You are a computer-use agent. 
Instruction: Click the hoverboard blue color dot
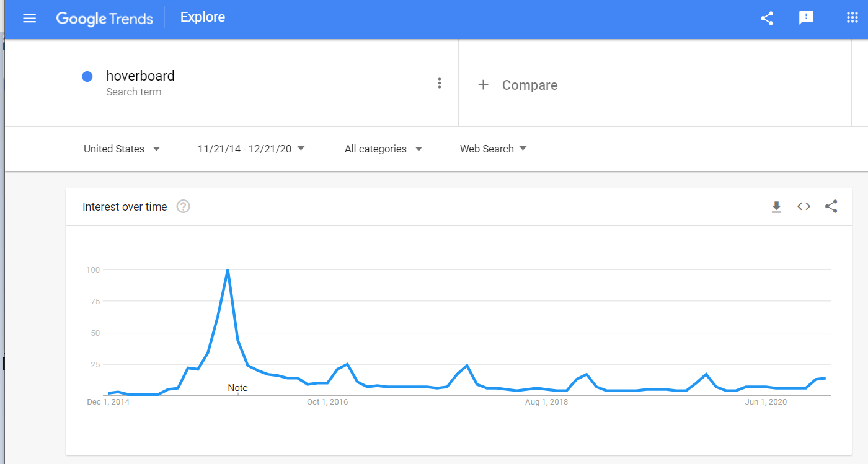(87, 76)
